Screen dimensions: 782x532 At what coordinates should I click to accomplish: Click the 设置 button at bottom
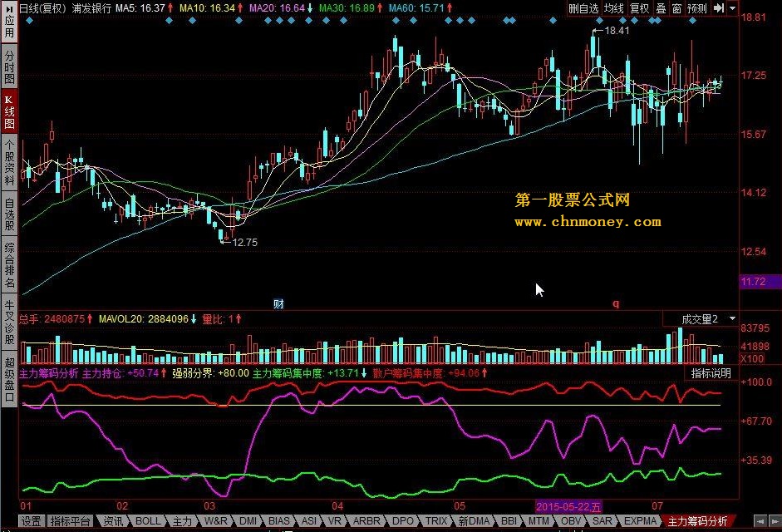coord(32,521)
